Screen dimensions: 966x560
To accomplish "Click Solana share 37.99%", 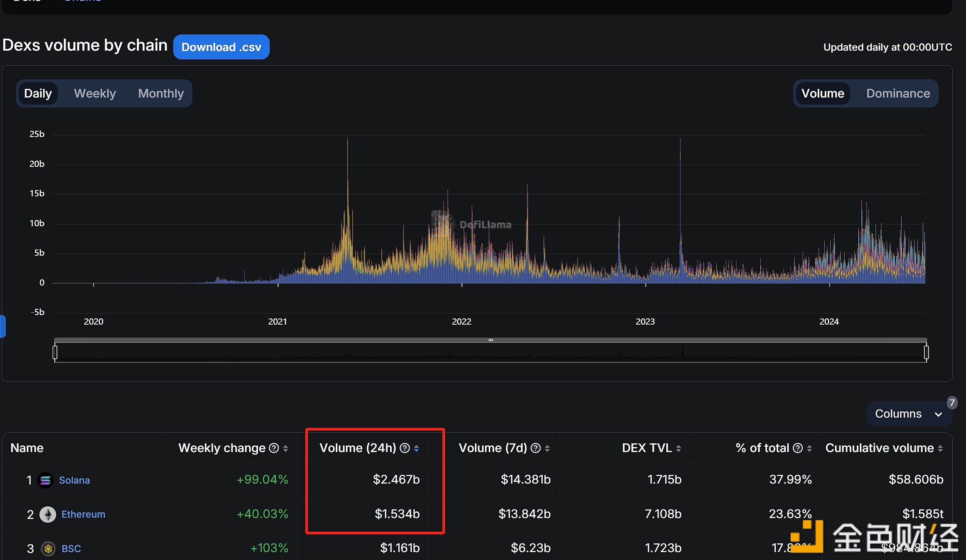I will (x=791, y=479).
